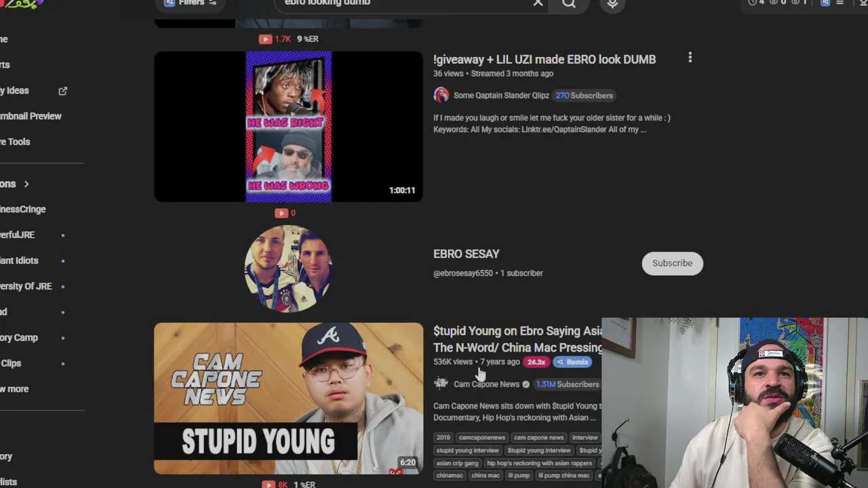Viewport: 868px width, 488px height.
Task: Click the @ebrosesay6550 handle text
Action: (463, 273)
